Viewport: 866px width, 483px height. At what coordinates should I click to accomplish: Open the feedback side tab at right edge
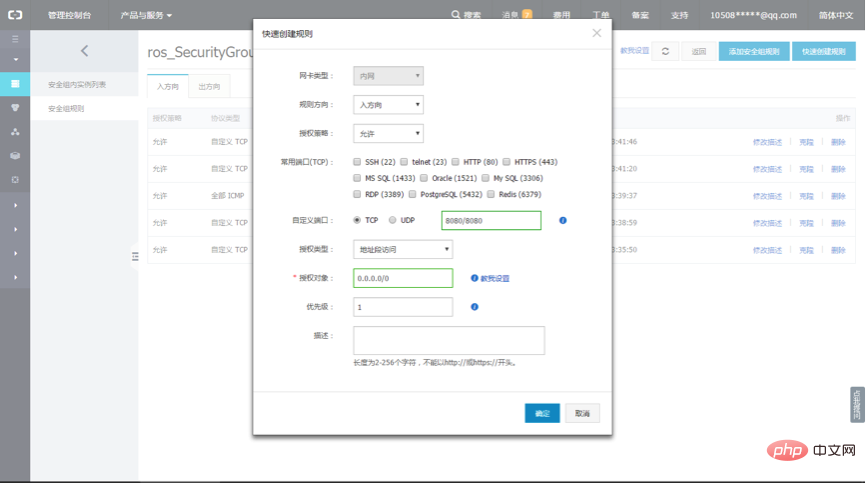click(x=857, y=405)
